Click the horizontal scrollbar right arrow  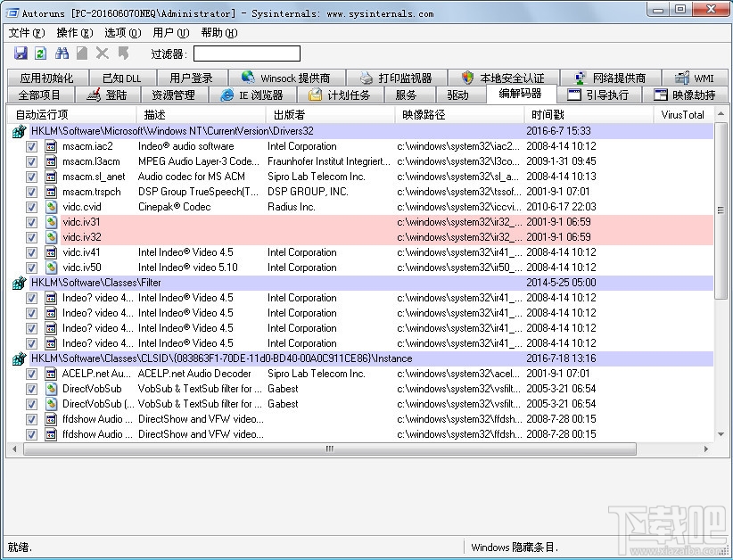(x=706, y=449)
